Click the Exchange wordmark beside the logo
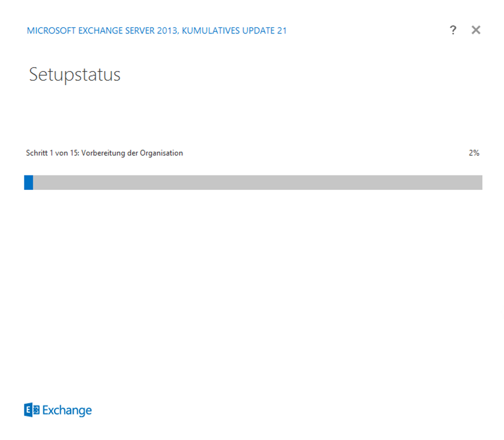 click(x=67, y=410)
